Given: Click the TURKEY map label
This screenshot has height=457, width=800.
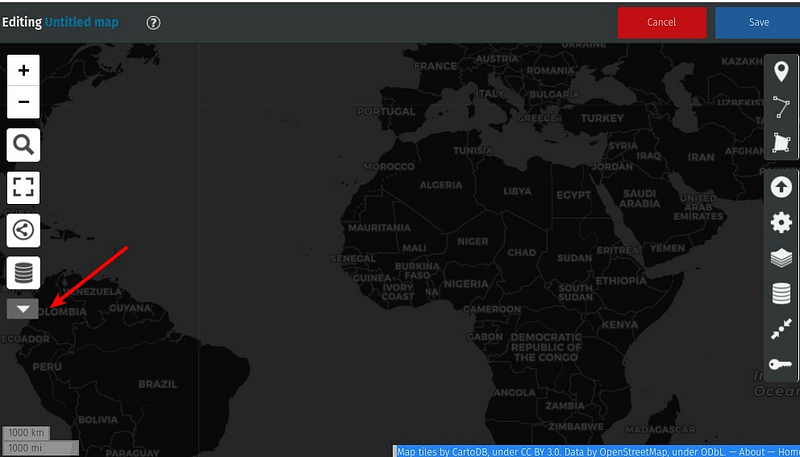Looking at the screenshot, I should click(x=602, y=118).
